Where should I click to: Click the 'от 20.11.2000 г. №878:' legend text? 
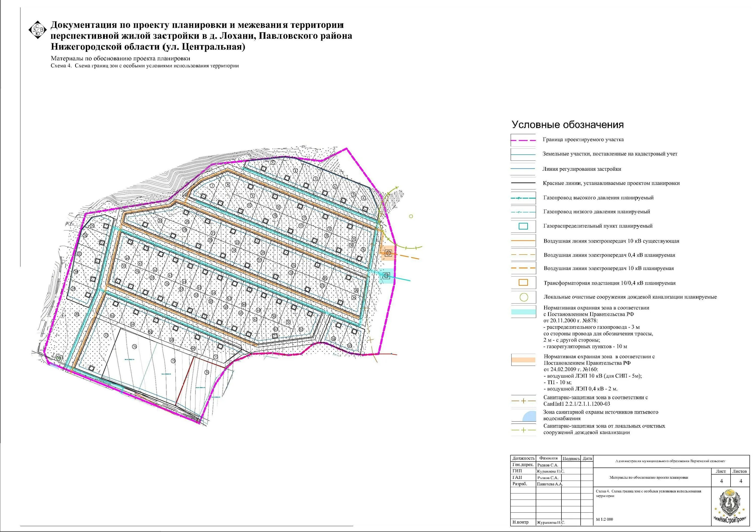(x=571, y=321)
